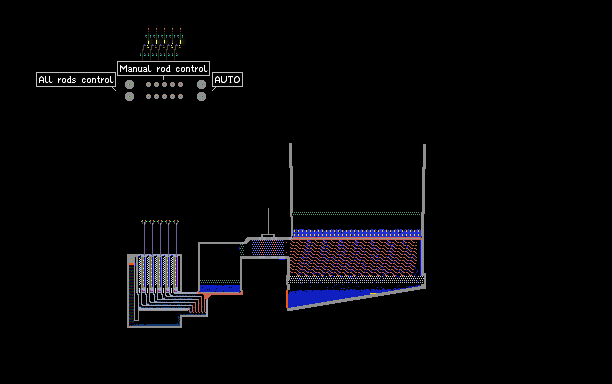This screenshot has width=612, height=384.
Task: Select the All rods control sign
Action: 76,80
